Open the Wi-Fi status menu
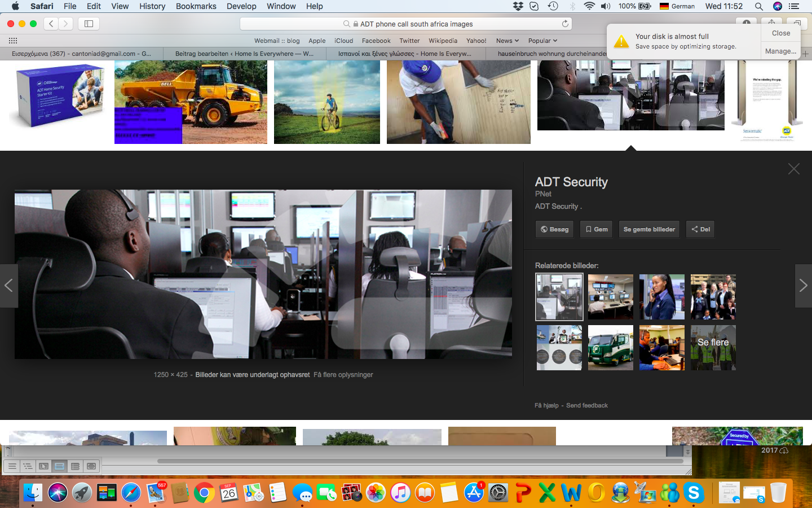812x508 pixels. tap(589, 6)
